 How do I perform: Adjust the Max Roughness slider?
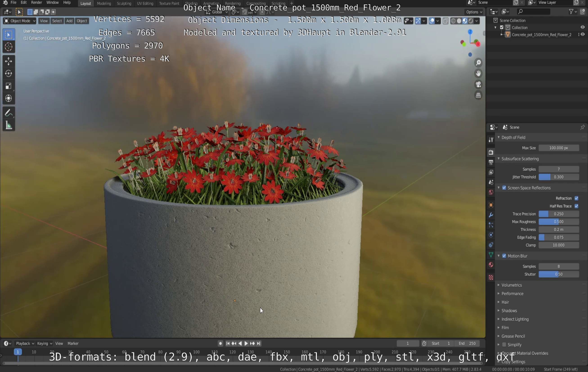[559, 222]
